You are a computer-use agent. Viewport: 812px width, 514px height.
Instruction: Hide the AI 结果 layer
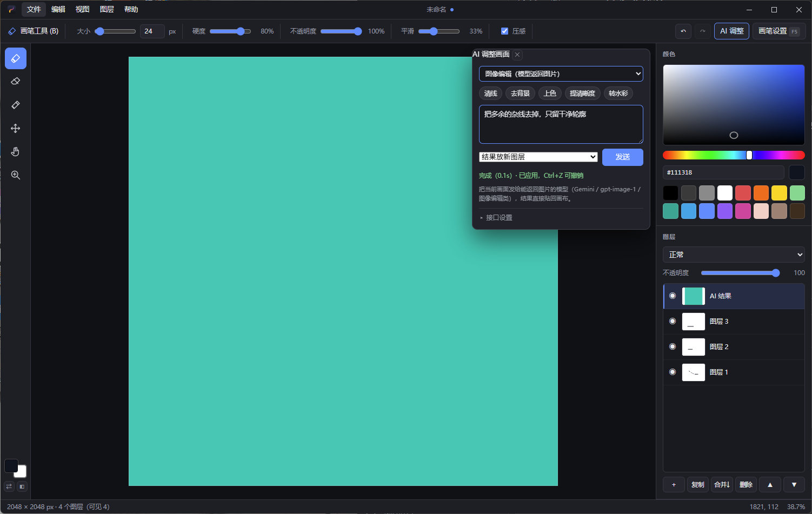click(x=673, y=296)
